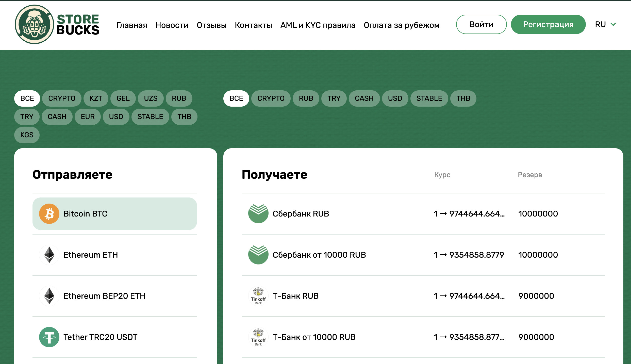631x364 pixels.
Task: Click the Store Bucks duck logo
Action: [x=34, y=24]
